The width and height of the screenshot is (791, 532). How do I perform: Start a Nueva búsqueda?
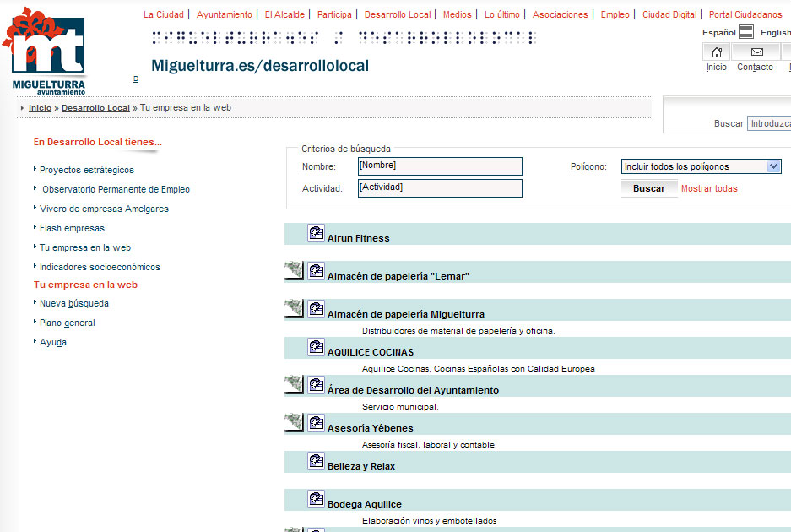74,303
